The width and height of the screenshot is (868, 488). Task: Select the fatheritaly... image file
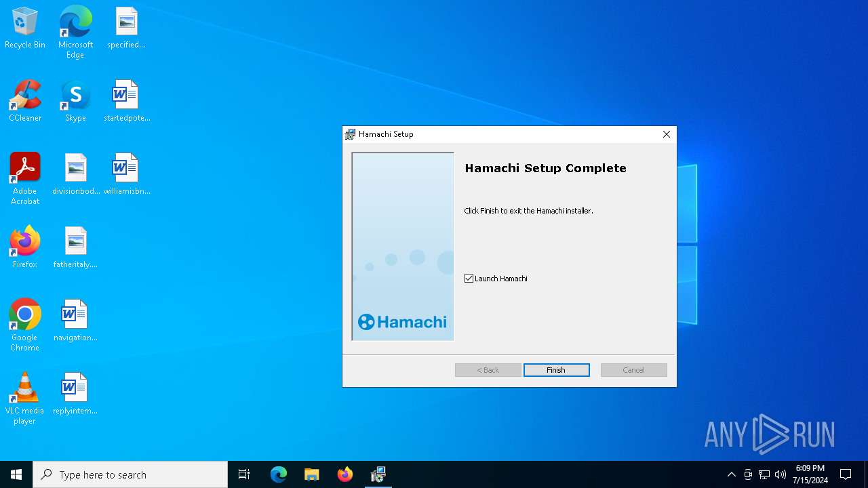tap(75, 247)
